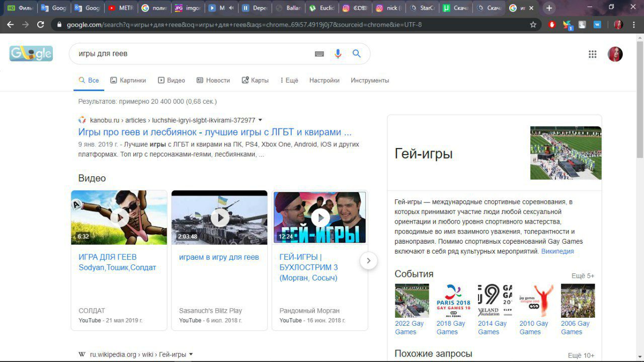Play the tank video thumbnail
The width and height of the screenshot is (644, 362).
click(x=219, y=218)
